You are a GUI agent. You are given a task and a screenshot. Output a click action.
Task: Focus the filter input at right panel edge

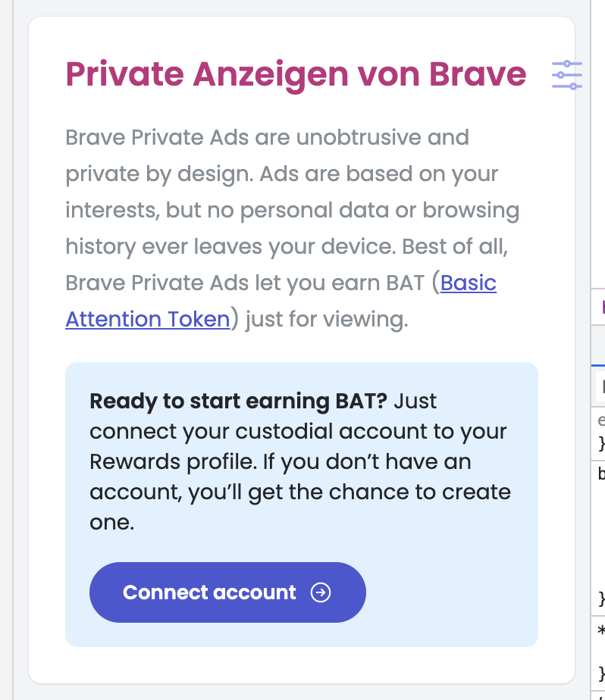(600, 386)
